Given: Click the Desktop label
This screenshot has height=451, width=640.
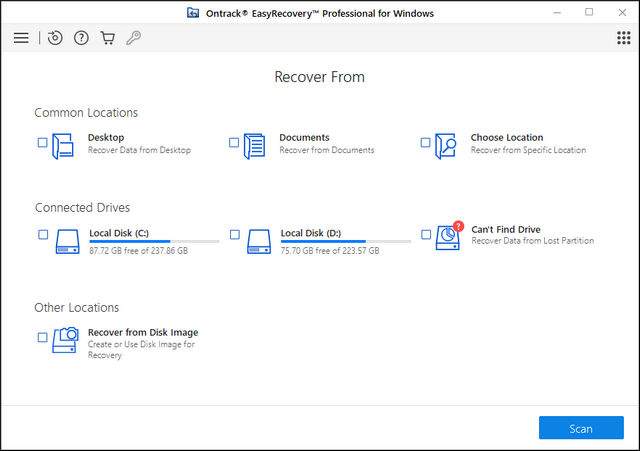Looking at the screenshot, I should point(106,138).
